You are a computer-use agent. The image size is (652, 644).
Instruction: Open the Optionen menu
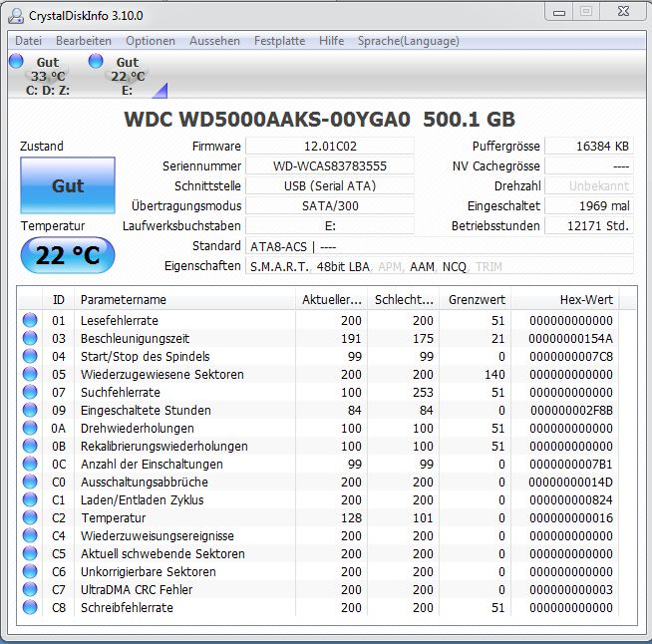[151, 41]
